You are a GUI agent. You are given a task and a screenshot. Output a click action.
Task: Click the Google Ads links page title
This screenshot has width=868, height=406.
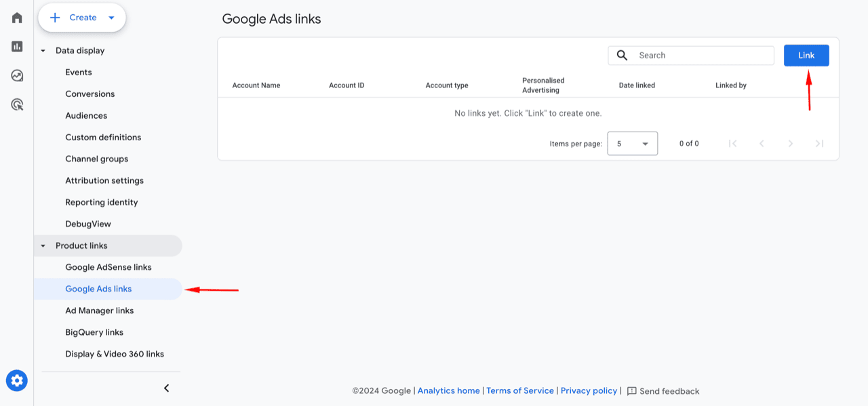coord(271,19)
